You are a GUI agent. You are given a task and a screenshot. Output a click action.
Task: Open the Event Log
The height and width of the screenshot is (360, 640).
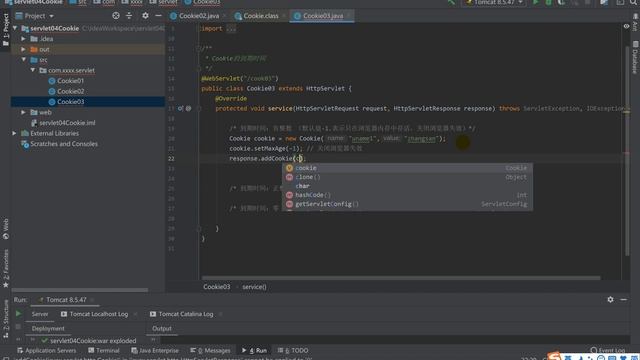coord(607,350)
